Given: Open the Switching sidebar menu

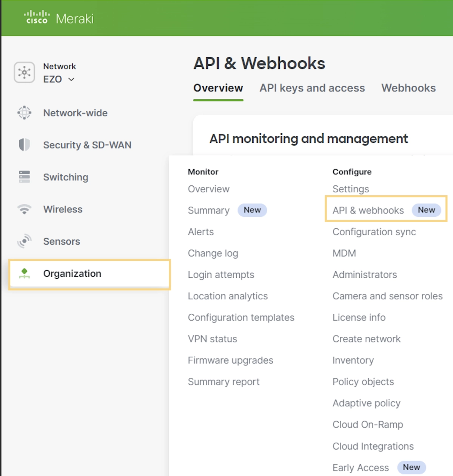Looking at the screenshot, I should (x=66, y=177).
